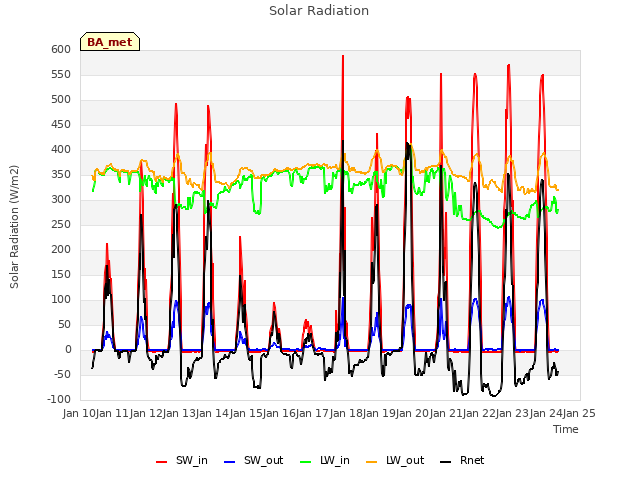Click the orange LW_out legend color marker
Screen dimensions: 640x480
[372, 462]
